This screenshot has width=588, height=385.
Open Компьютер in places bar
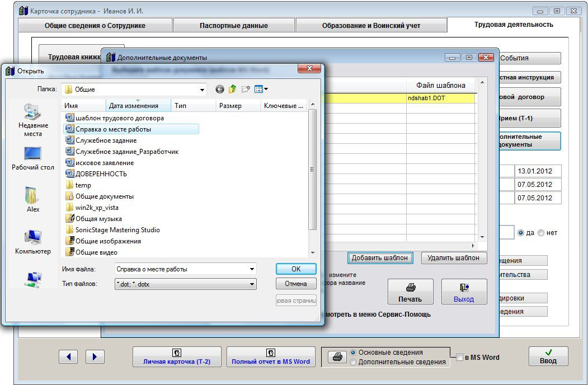(x=33, y=242)
